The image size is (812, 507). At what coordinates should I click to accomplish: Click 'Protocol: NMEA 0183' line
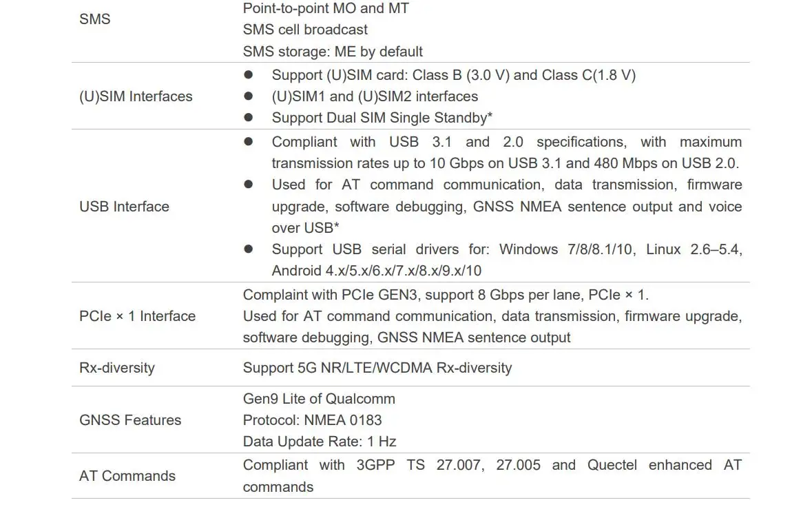(312, 420)
